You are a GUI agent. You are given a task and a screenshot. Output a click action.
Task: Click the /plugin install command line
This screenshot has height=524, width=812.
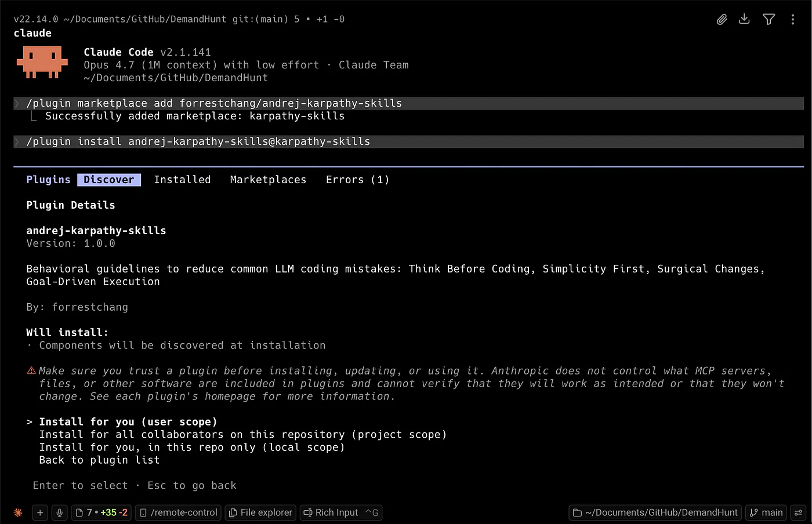pyautogui.click(x=408, y=141)
